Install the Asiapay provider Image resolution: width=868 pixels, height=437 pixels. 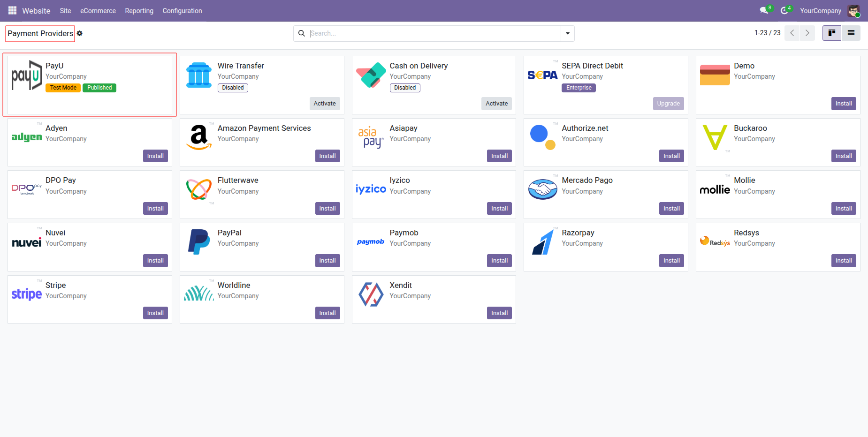pos(499,156)
